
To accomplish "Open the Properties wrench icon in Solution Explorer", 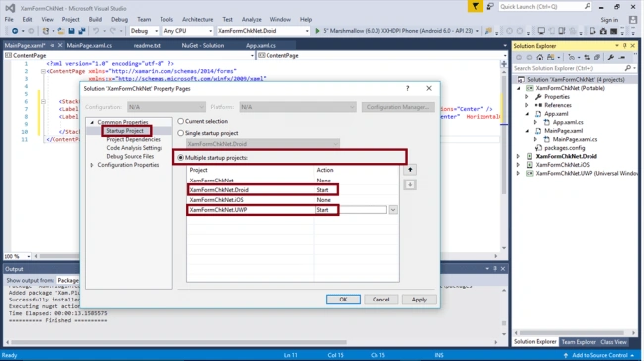I will [x=611, y=58].
